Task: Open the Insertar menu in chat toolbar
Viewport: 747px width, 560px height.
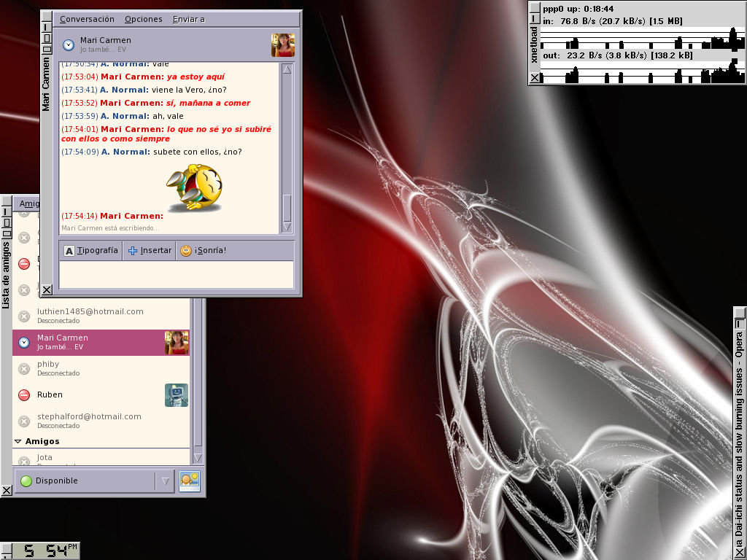Action: click(150, 251)
